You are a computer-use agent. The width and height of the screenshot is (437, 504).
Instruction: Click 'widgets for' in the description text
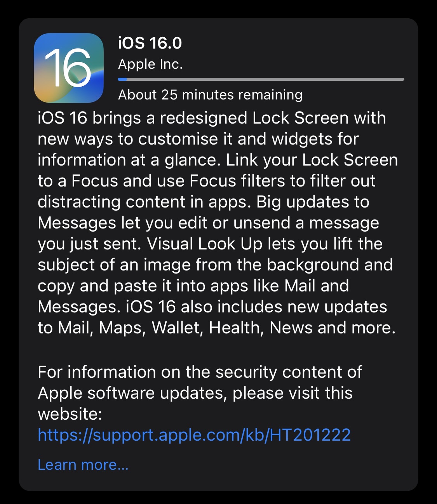(x=315, y=139)
